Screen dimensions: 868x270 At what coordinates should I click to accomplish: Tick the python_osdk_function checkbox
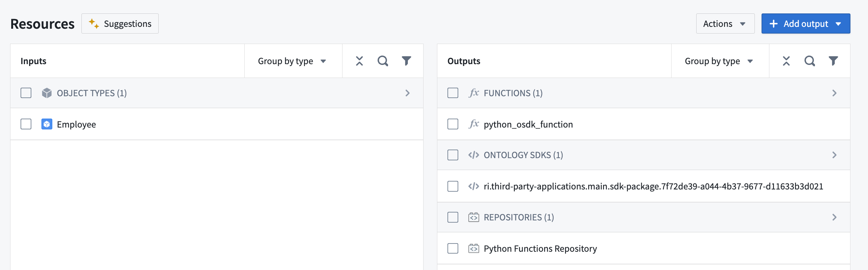tap(453, 124)
